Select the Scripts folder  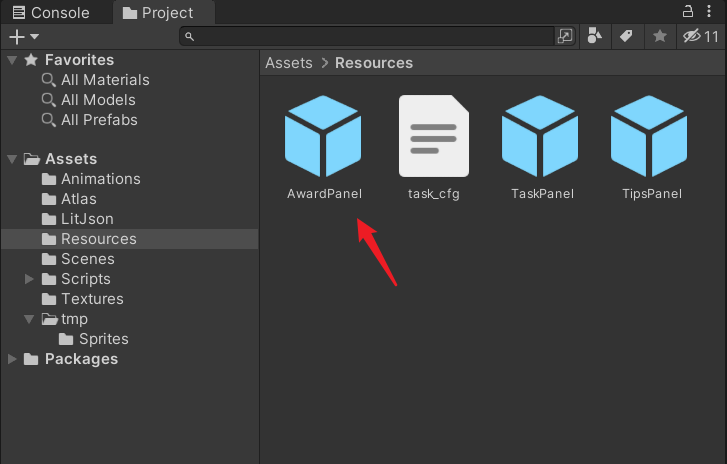[x=76, y=279]
